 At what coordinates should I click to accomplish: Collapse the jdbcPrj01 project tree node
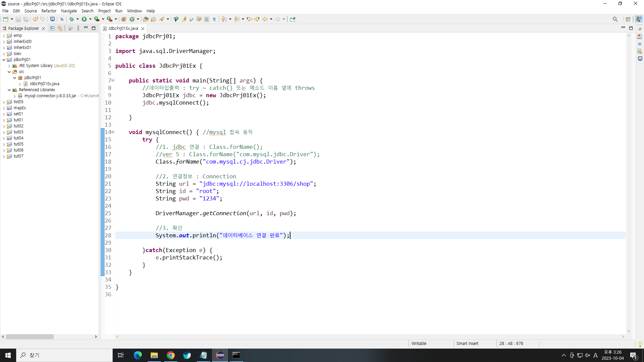(x=4, y=60)
